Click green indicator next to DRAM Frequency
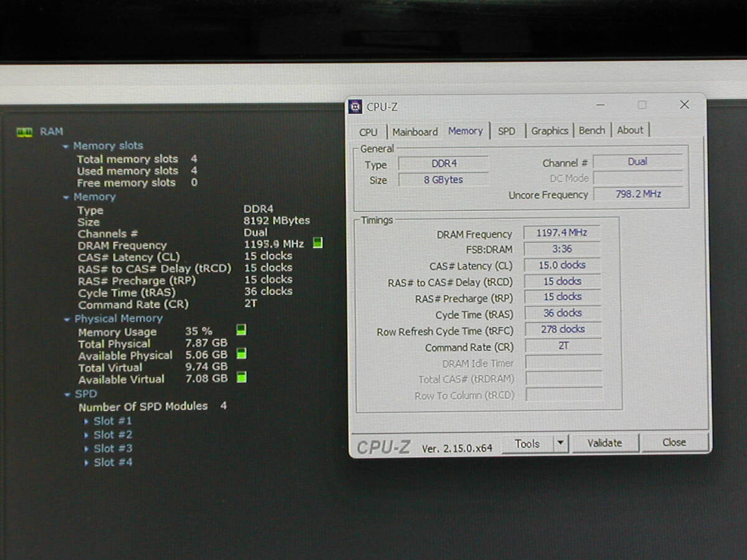 point(317,243)
